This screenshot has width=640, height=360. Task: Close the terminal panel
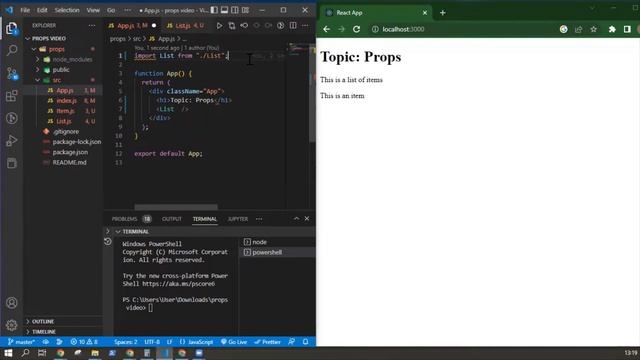[307, 219]
